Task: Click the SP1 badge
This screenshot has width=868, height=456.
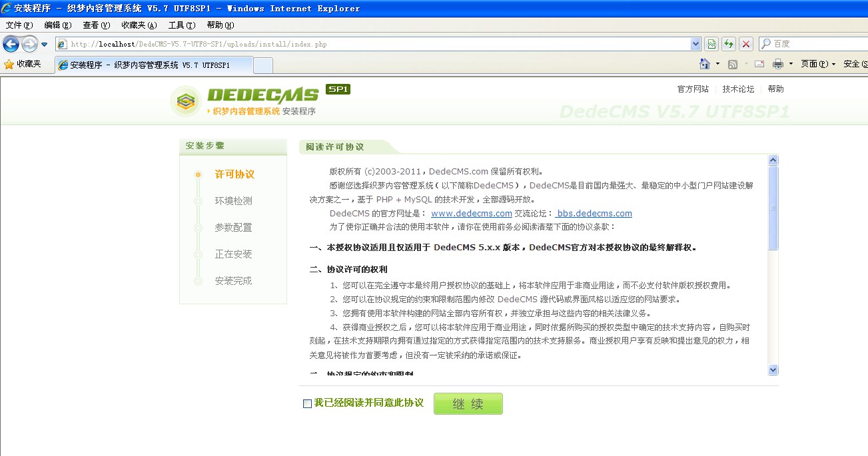Action: (338, 89)
